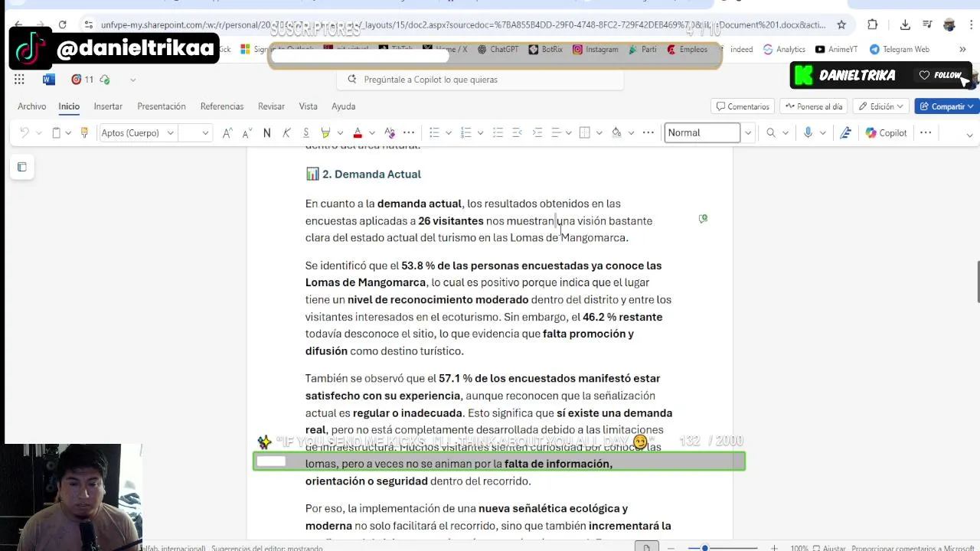Open more font options ellipsis

pyautogui.click(x=409, y=133)
